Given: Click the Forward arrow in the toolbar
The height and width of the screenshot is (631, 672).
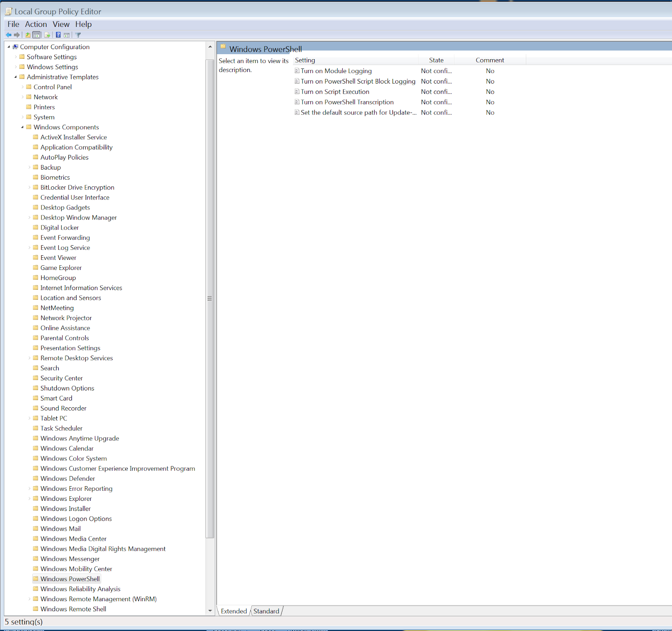Looking at the screenshot, I should pos(17,35).
